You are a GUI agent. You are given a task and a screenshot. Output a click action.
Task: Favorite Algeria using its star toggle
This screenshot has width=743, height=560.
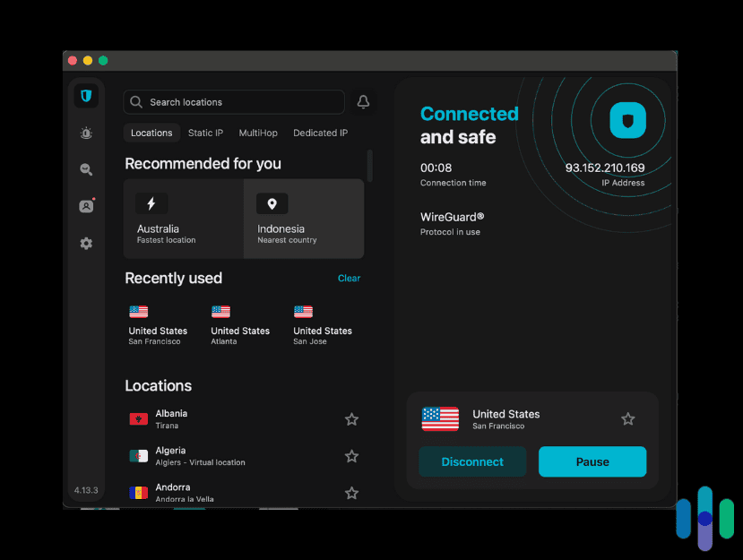point(351,456)
